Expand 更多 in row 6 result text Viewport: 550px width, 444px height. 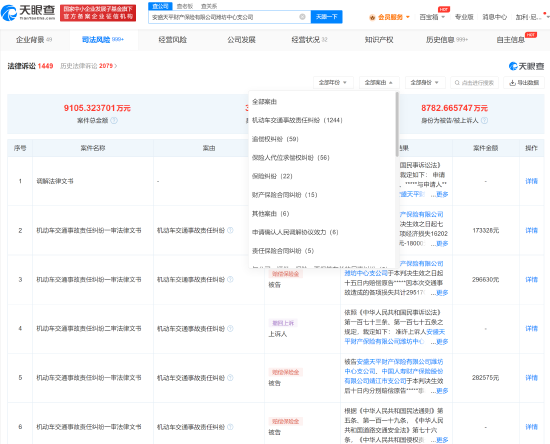pyautogui.click(x=442, y=439)
